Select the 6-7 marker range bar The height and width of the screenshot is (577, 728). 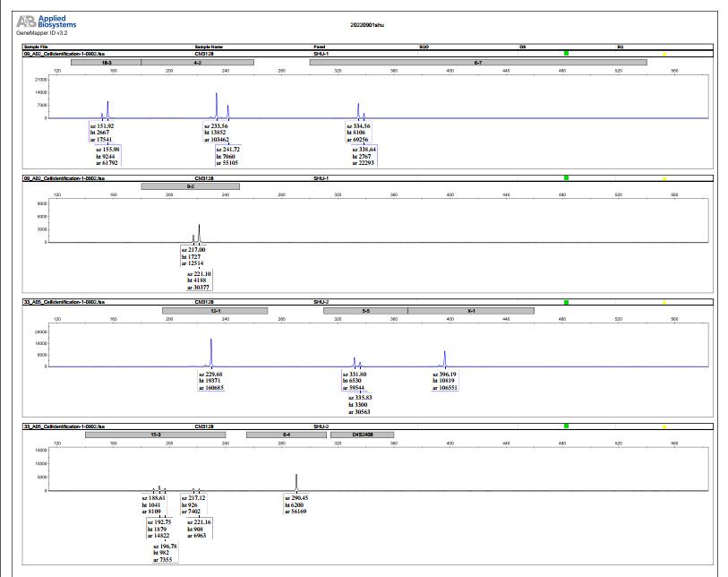pos(478,62)
